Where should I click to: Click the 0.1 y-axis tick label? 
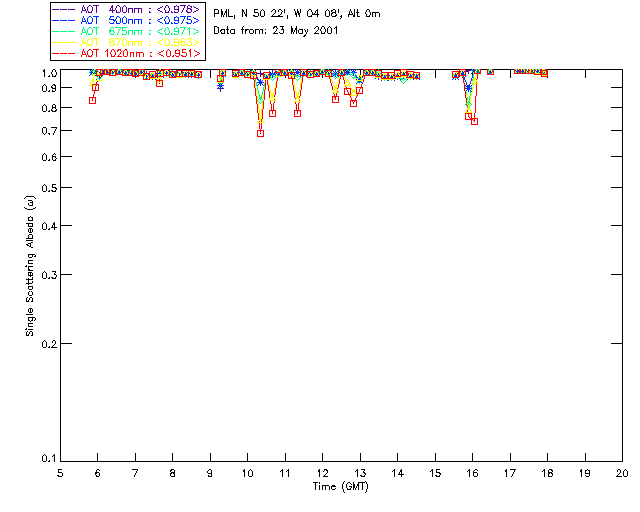(49, 459)
